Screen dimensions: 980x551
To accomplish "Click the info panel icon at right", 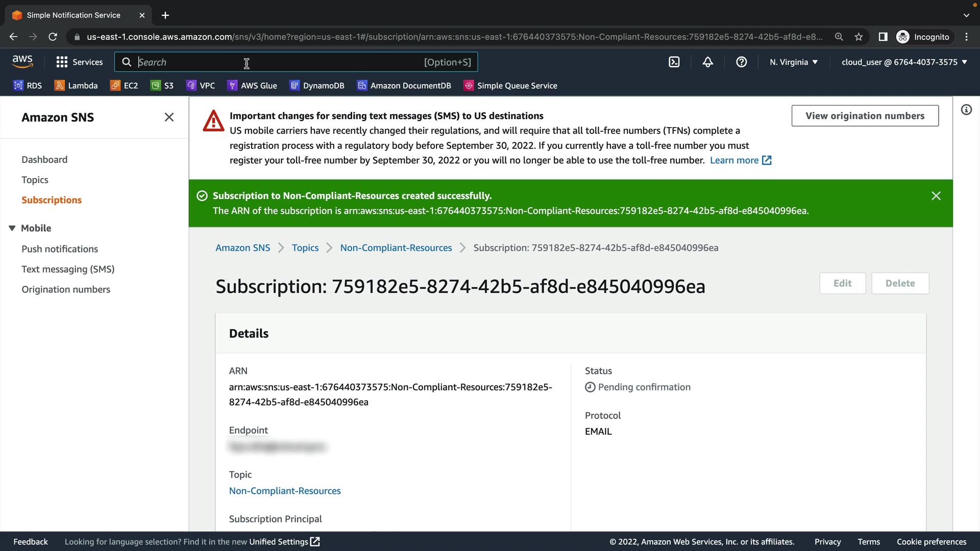I will tap(966, 110).
